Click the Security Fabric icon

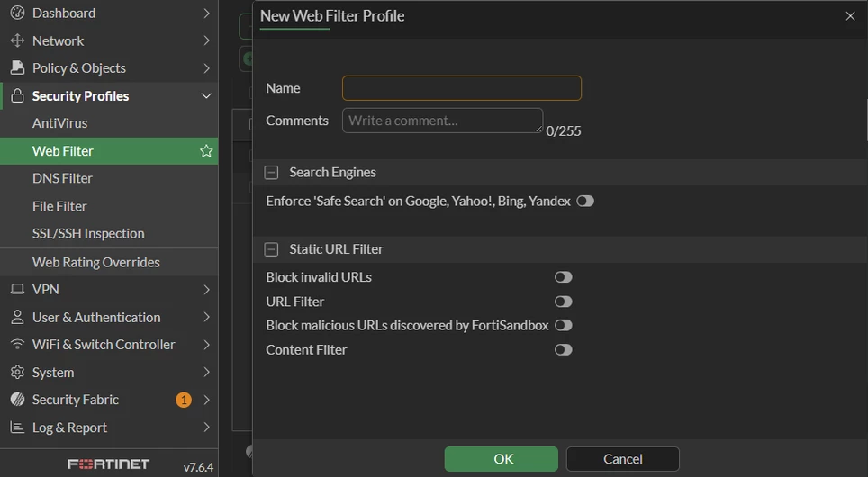tap(17, 400)
